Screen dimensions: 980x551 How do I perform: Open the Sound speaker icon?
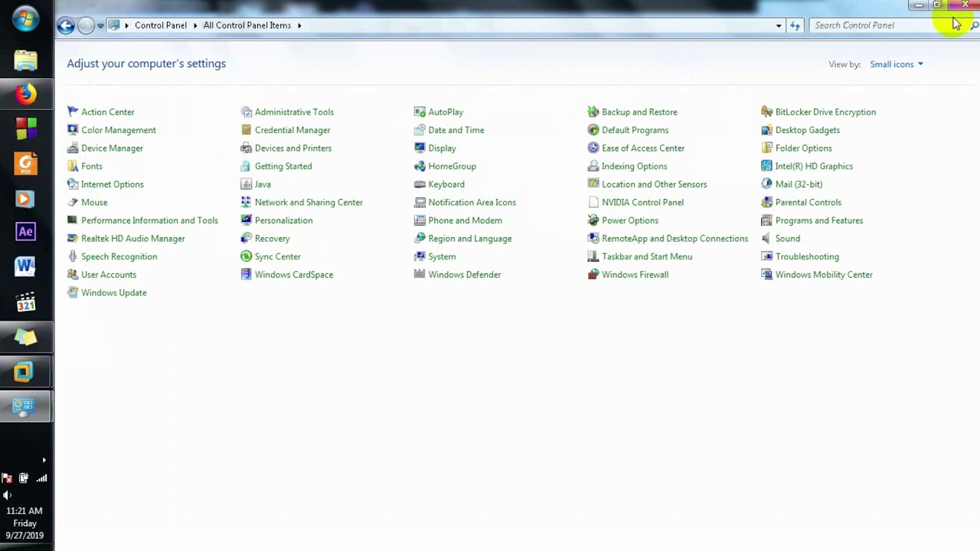766,238
